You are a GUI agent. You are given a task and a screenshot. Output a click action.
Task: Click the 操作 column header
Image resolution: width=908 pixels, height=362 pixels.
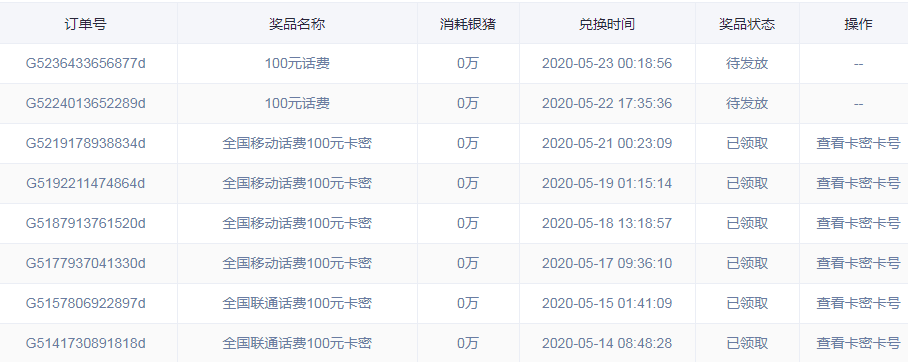(858, 24)
